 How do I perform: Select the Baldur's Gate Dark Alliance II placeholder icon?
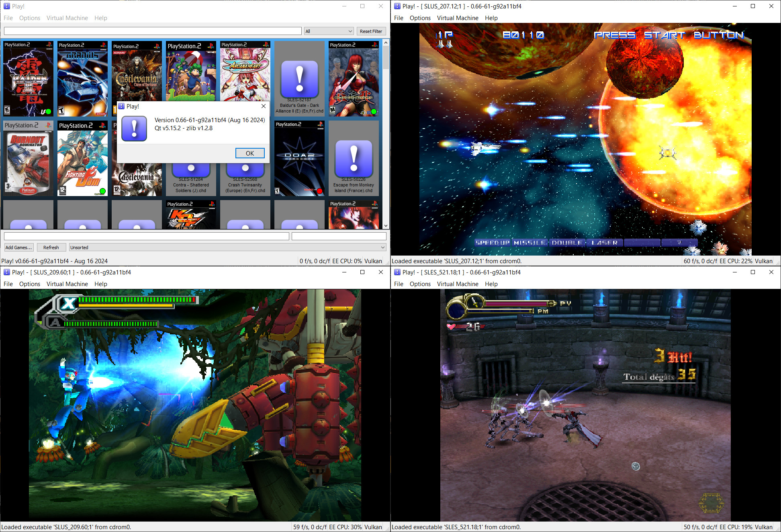(299, 80)
